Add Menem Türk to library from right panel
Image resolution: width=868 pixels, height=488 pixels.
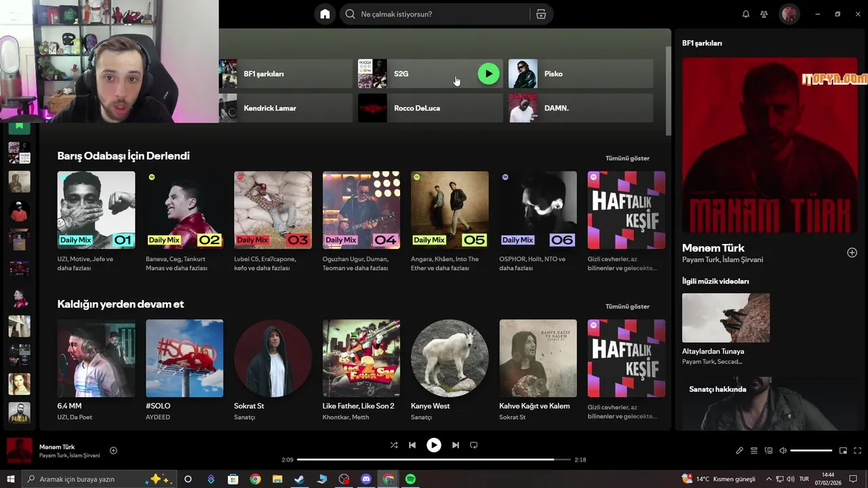[852, 253]
